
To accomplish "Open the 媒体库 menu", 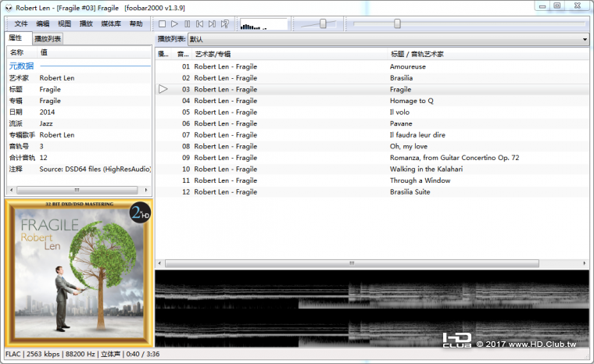I will (110, 24).
